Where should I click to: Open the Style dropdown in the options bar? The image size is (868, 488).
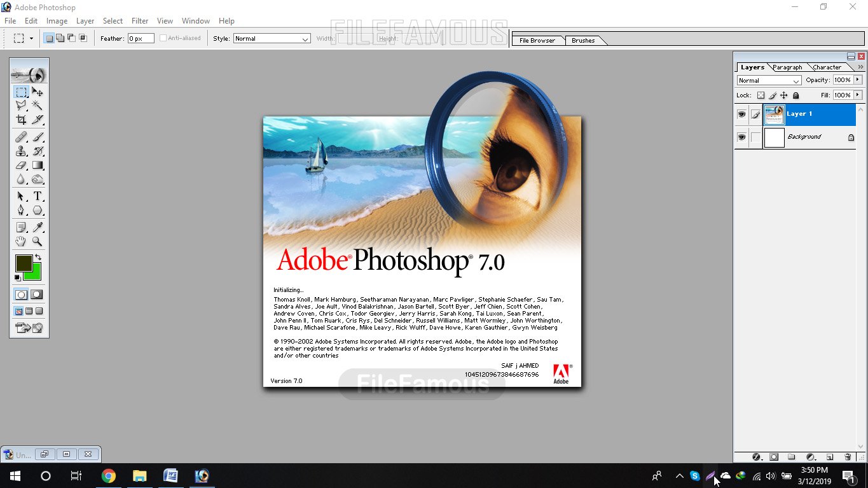[x=272, y=39]
